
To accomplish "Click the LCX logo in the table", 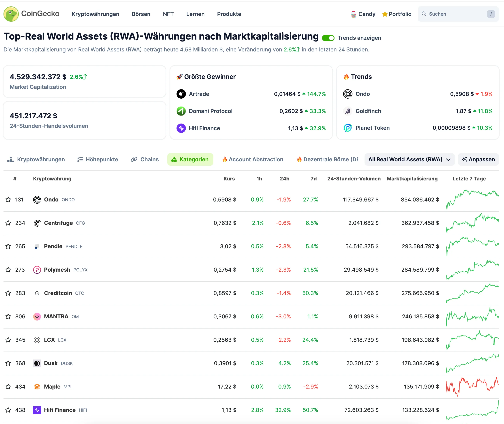I will [x=37, y=340].
